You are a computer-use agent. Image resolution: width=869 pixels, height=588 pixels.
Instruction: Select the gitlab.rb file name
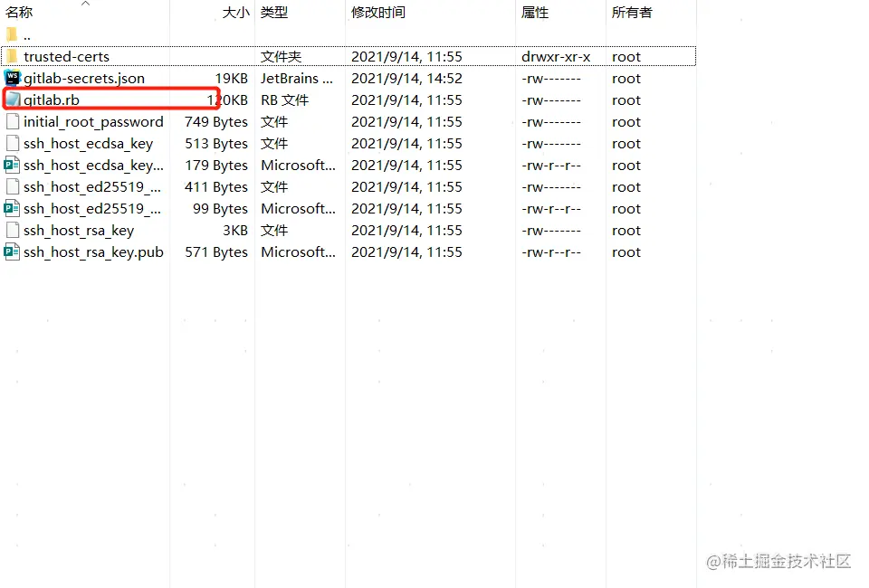[52, 100]
